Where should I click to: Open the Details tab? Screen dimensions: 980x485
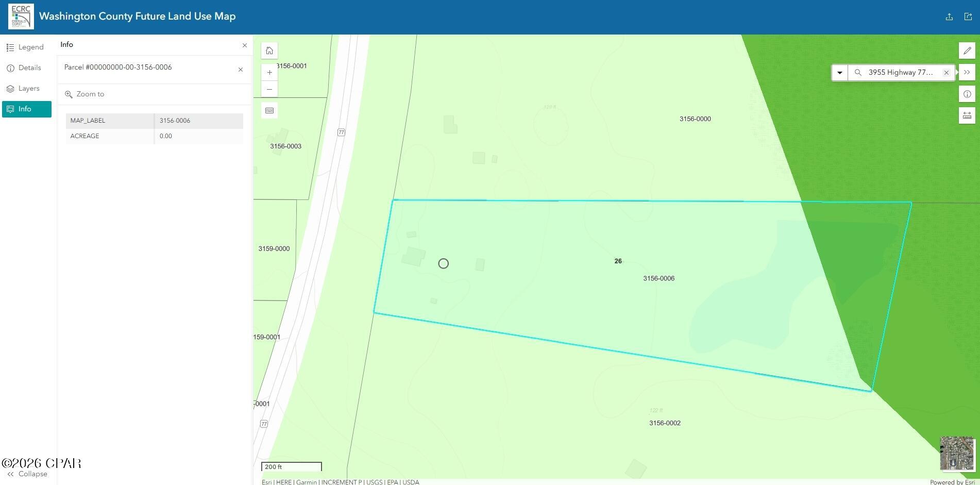(26, 68)
